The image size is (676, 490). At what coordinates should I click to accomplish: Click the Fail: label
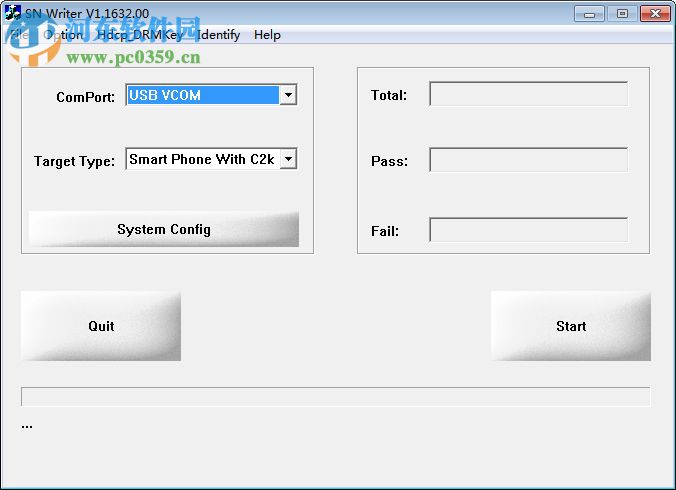point(385,231)
